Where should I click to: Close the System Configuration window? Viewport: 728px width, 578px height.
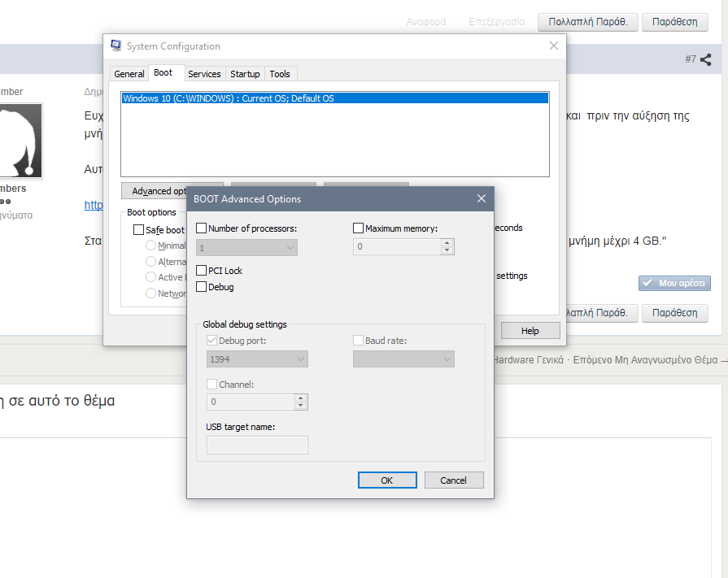click(553, 46)
